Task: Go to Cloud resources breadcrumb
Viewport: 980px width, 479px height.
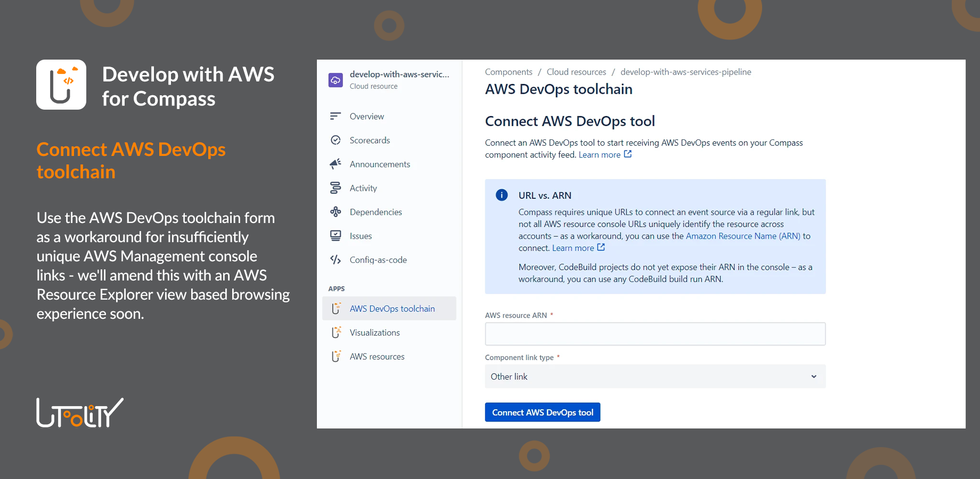Action: click(x=576, y=72)
